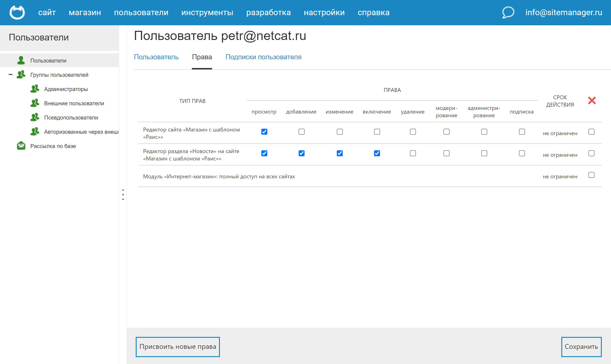Open the Администраторы group icon
This screenshot has height=364, width=611.
pos(35,89)
